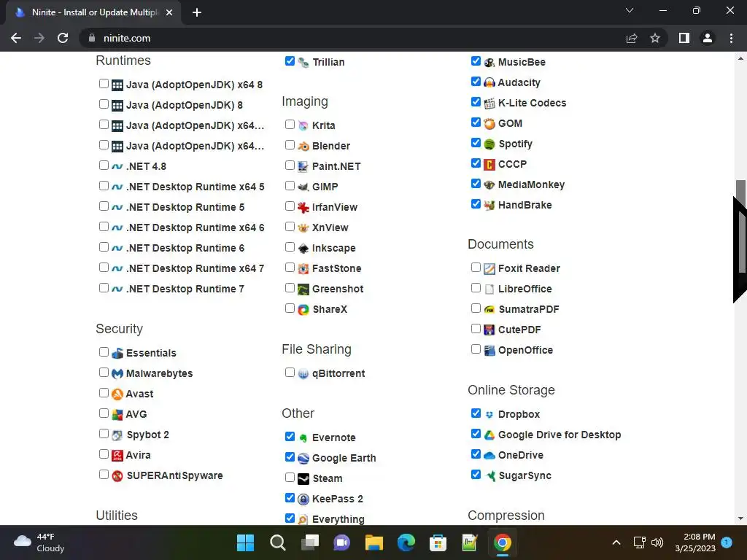Click the Foxit Reader icon
Viewport: 747px width, 560px height.
pyautogui.click(x=489, y=269)
